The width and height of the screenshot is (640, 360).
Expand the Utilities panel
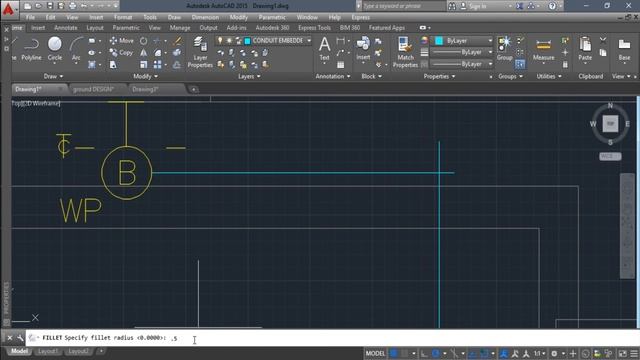click(549, 76)
